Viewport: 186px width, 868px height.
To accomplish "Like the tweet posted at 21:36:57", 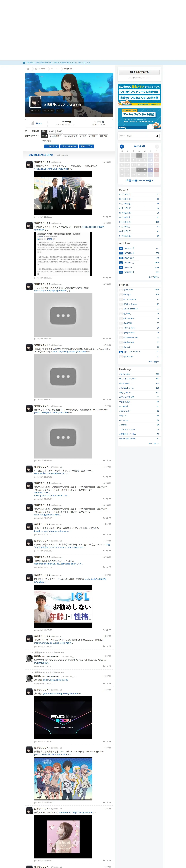I will (x=110, y=217).
